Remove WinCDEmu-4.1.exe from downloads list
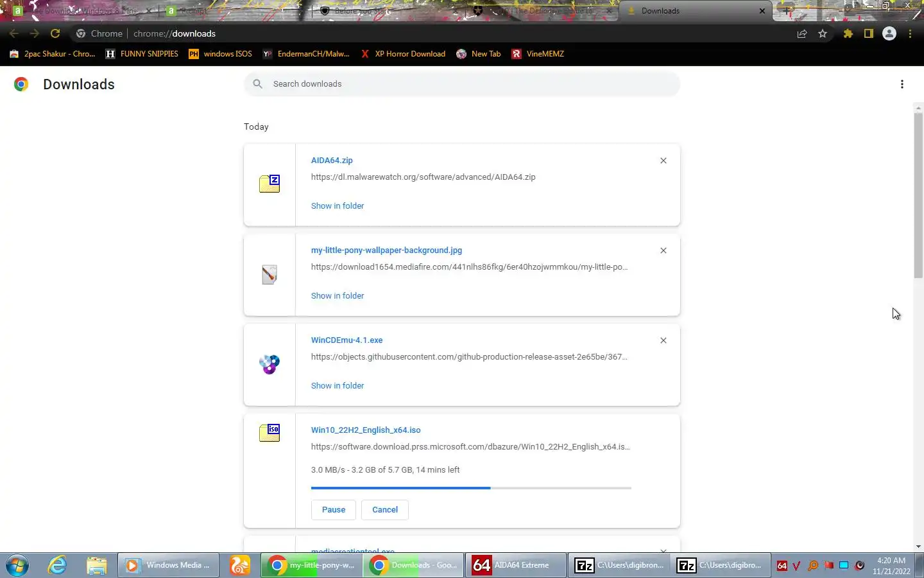The width and height of the screenshot is (924, 578). click(663, 340)
